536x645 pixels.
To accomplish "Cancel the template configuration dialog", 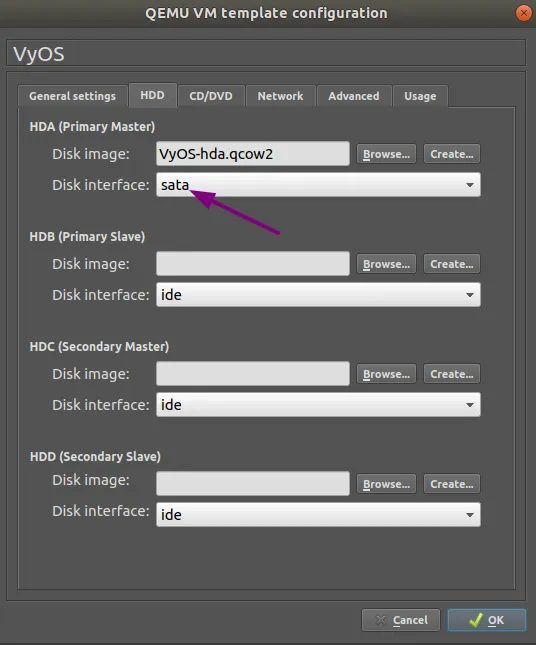I will pyautogui.click(x=401, y=620).
